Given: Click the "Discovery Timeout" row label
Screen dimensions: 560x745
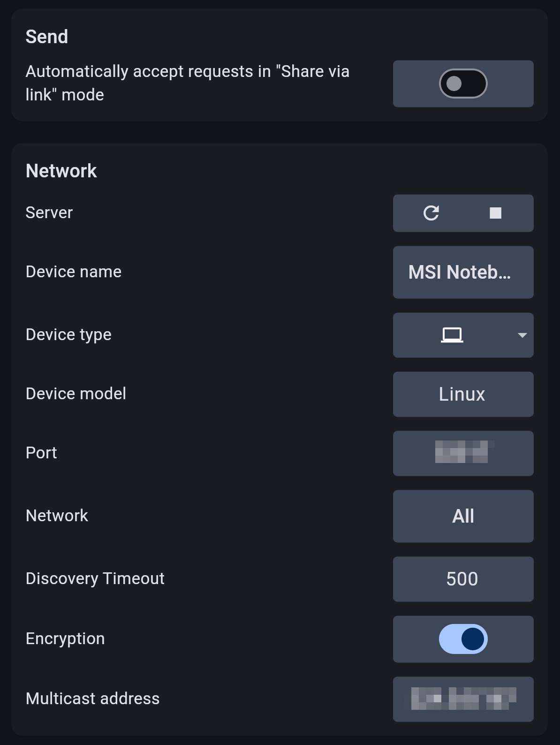Looking at the screenshot, I should click(95, 578).
